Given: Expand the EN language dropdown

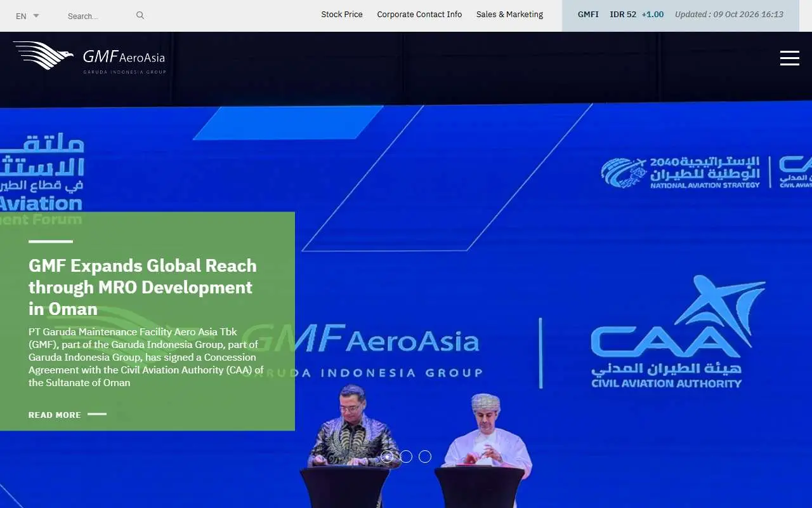Looking at the screenshot, I should (27, 16).
